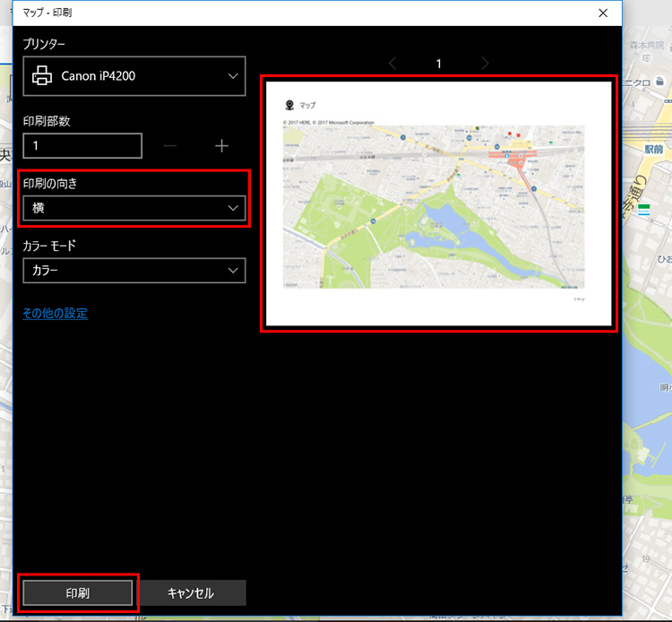Screen dimensions: 672x622
Task: Open the カラー モード dropdown
Action: point(134,270)
